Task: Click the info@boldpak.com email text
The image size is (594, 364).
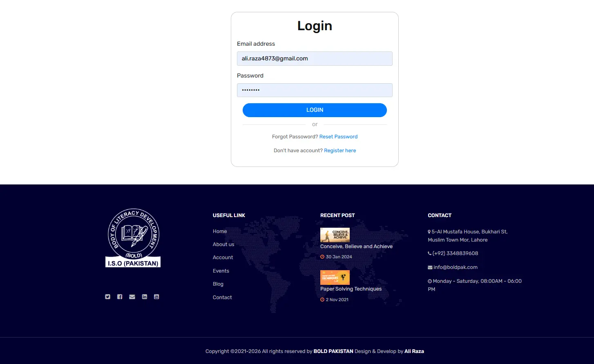Action: pos(456,267)
